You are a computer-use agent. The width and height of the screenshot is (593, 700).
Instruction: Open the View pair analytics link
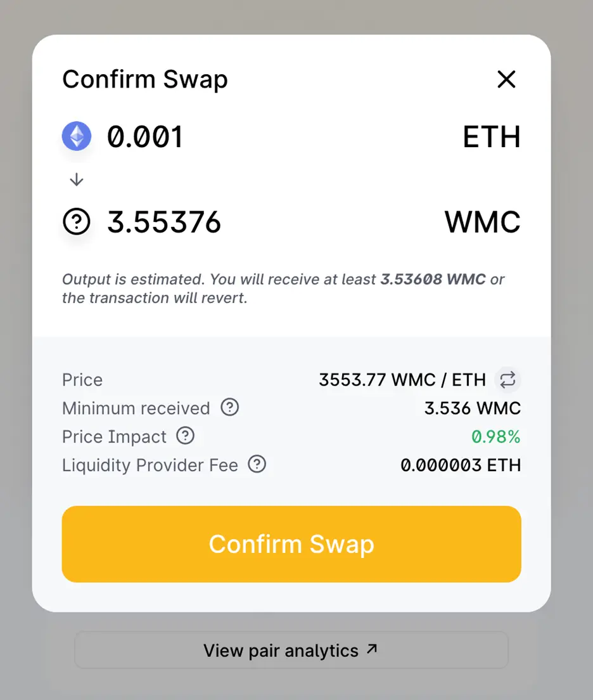(x=291, y=650)
